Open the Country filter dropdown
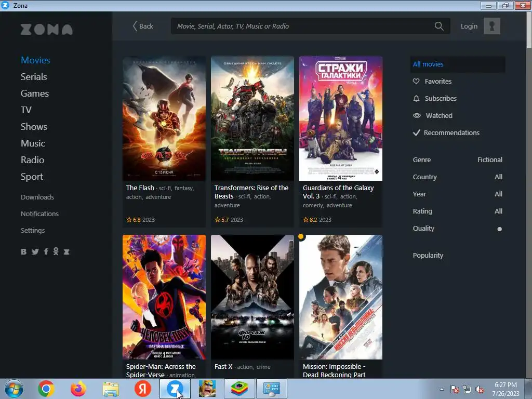 click(x=457, y=177)
